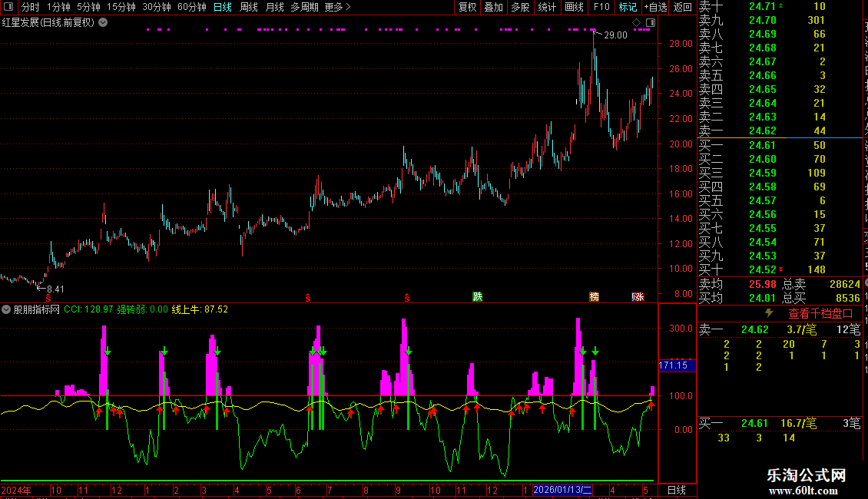Click the orange 榜 tag on the chart
The width and height of the screenshot is (868, 499).
(594, 296)
